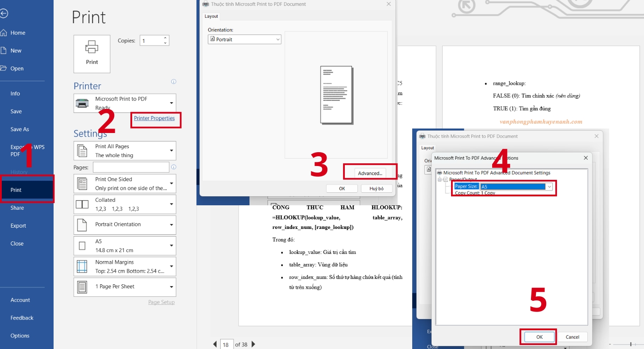Click Save in the sidebar
Viewport: 644px width, 349px height.
click(16, 111)
